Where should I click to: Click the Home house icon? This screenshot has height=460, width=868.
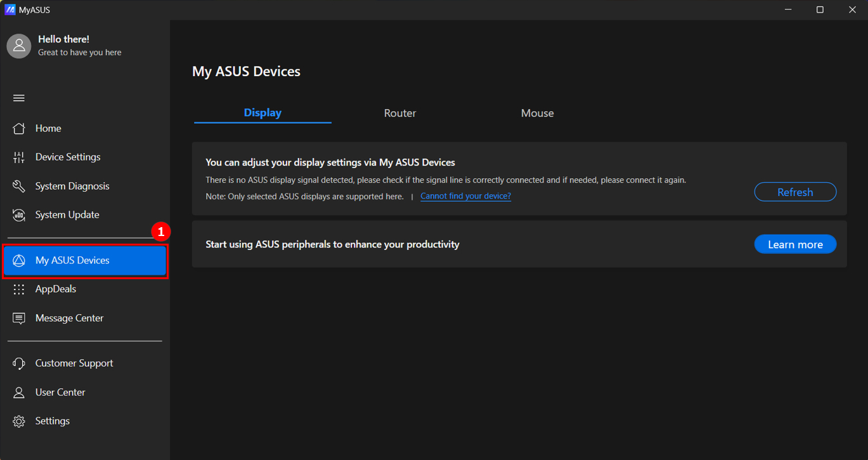click(19, 128)
